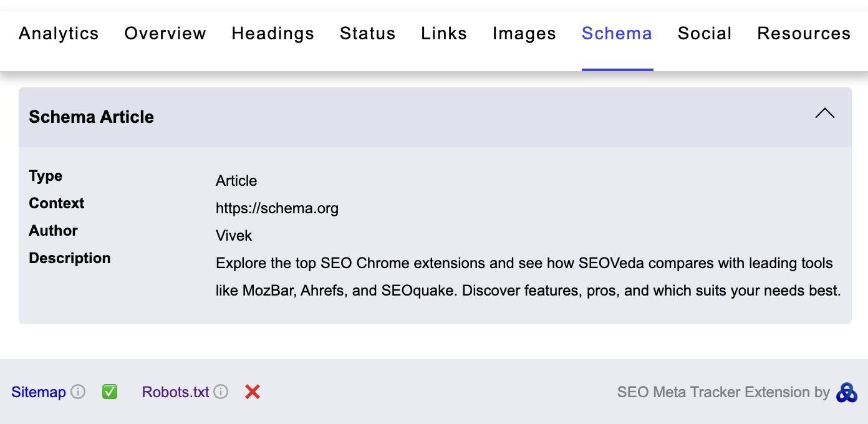Click the 'Description' field label
Viewport: 868px width, 424px height.
coord(70,258)
